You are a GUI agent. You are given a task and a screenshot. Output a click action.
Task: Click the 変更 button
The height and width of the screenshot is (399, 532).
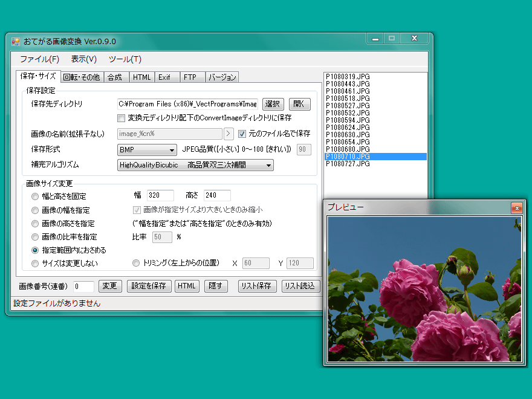(x=110, y=286)
